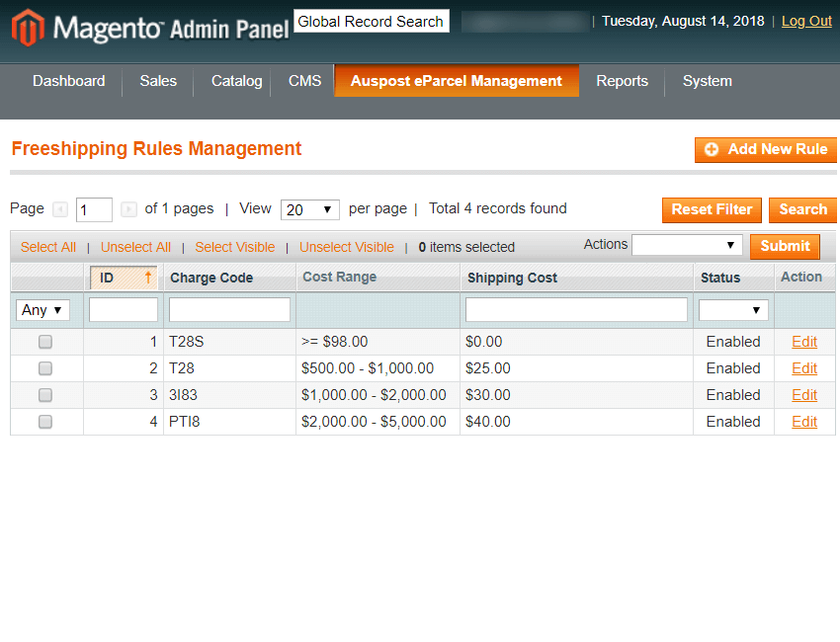This screenshot has width=840, height=642.
Task: Sort by Status column
Action: tap(720, 278)
